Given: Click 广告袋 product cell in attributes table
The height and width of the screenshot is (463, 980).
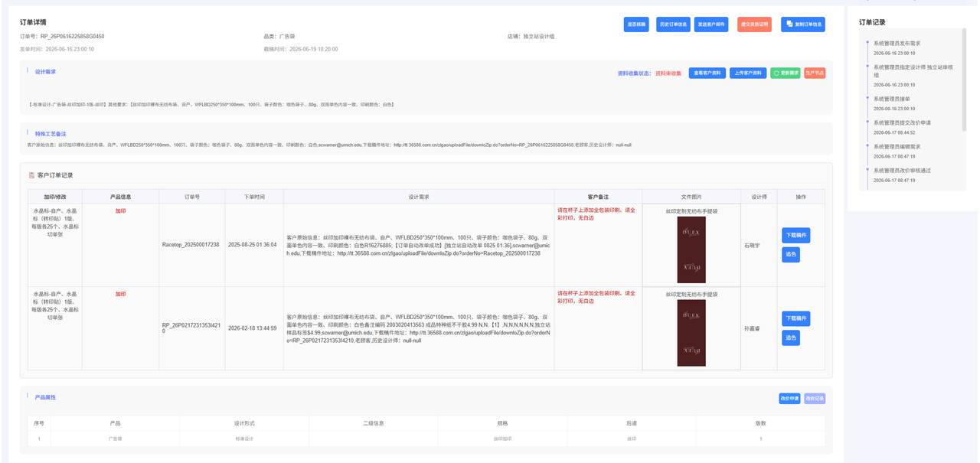Looking at the screenshot, I should [115, 439].
